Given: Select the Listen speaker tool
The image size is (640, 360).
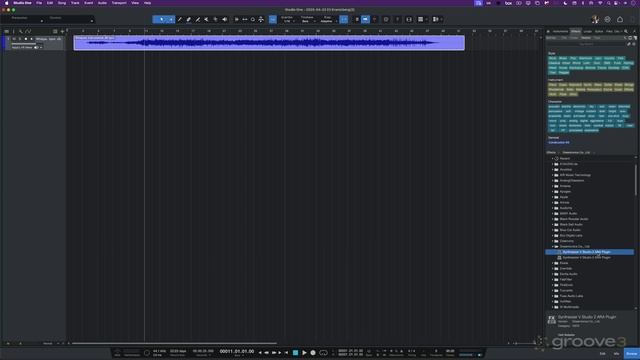Looking at the screenshot, I should pos(224,19).
